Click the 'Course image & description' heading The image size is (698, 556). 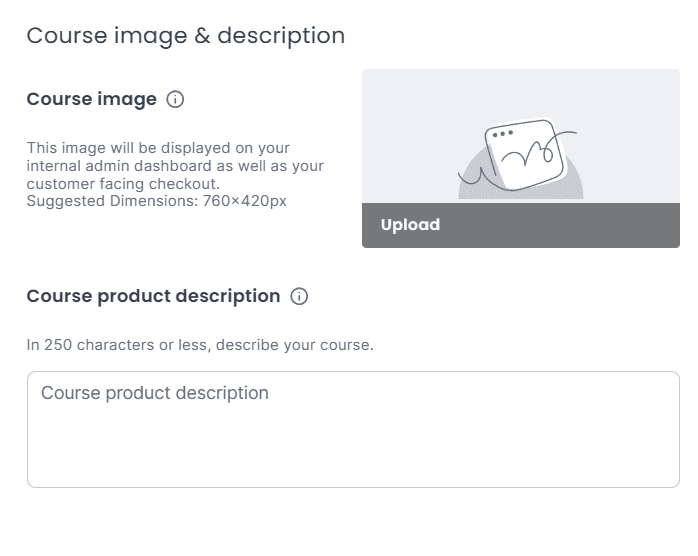pyautogui.click(x=186, y=36)
